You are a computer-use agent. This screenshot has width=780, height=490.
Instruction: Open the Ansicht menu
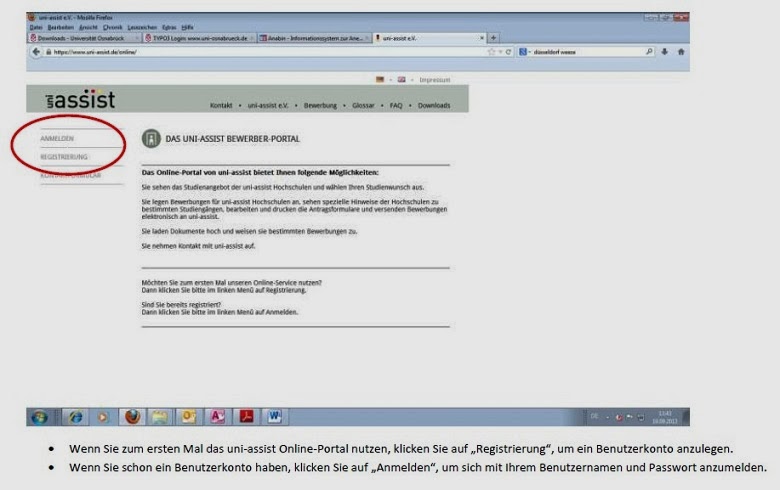(x=89, y=27)
